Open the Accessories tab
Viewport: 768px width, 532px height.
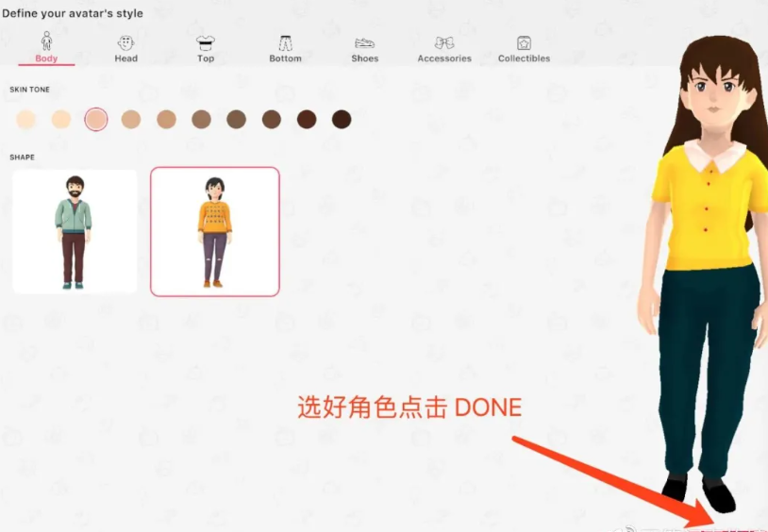pyautogui.click(x=444, y=49)
